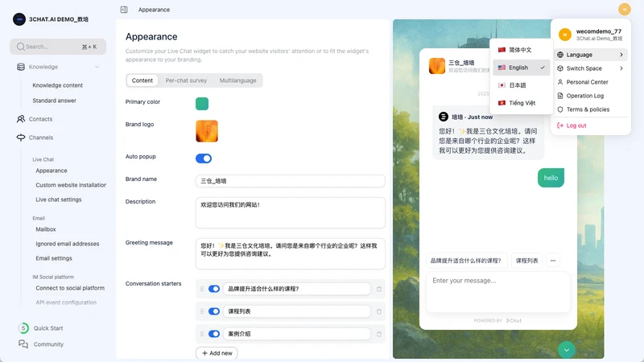
Task: Select English language option
Action: 521,68
